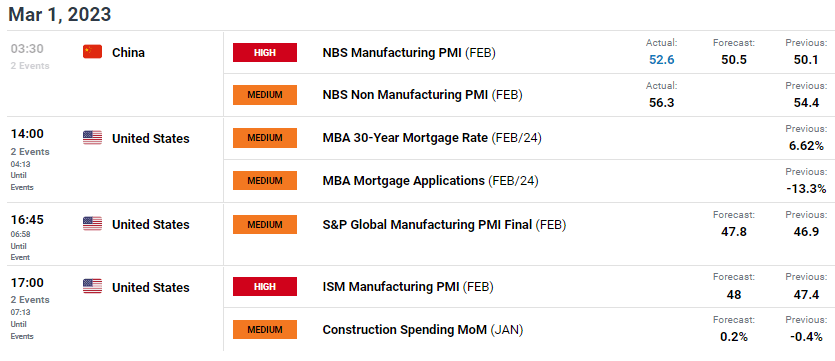The height and width of the screenshot is (361, 835).
Task: Select MEDIUM badge for NBS Non Manufacturing PMI
Action: click(x=265, y=95)
